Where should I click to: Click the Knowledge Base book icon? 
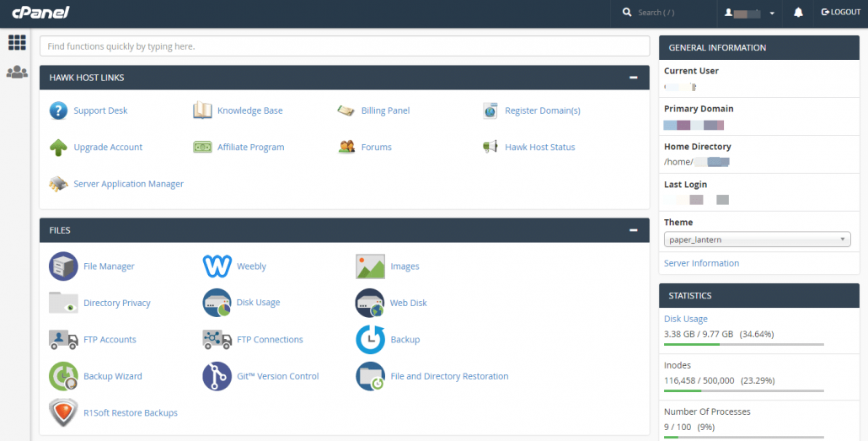pos(202,110)
